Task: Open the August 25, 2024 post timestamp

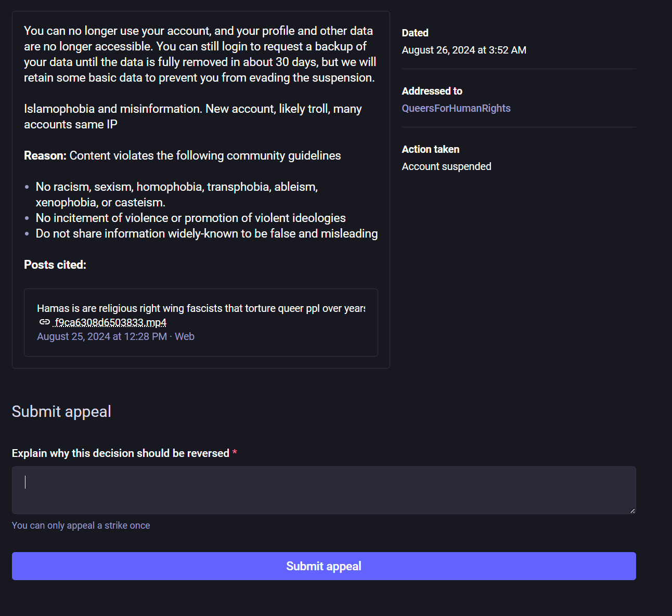Action: [x=102, y=336]
